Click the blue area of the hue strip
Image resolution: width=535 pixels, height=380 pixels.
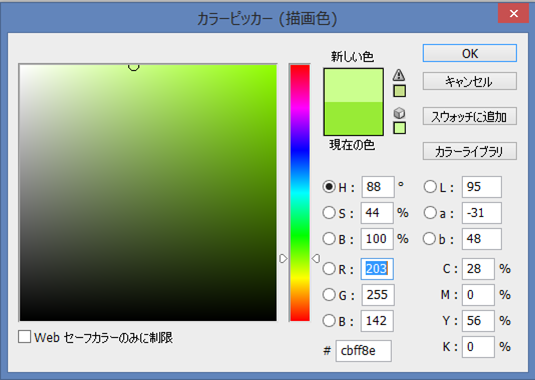point(300,150)
